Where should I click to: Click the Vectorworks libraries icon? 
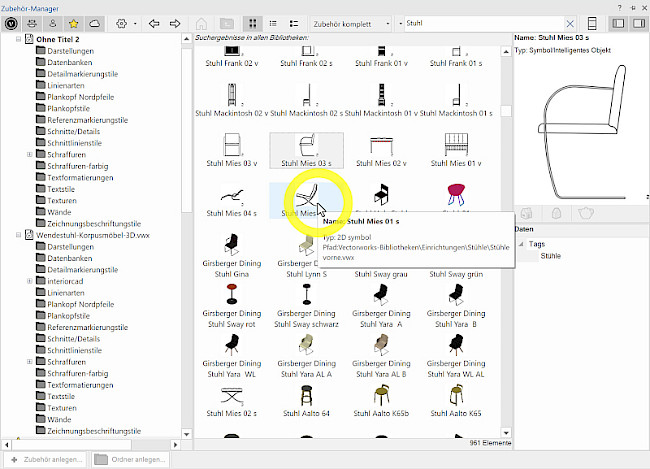13,22
